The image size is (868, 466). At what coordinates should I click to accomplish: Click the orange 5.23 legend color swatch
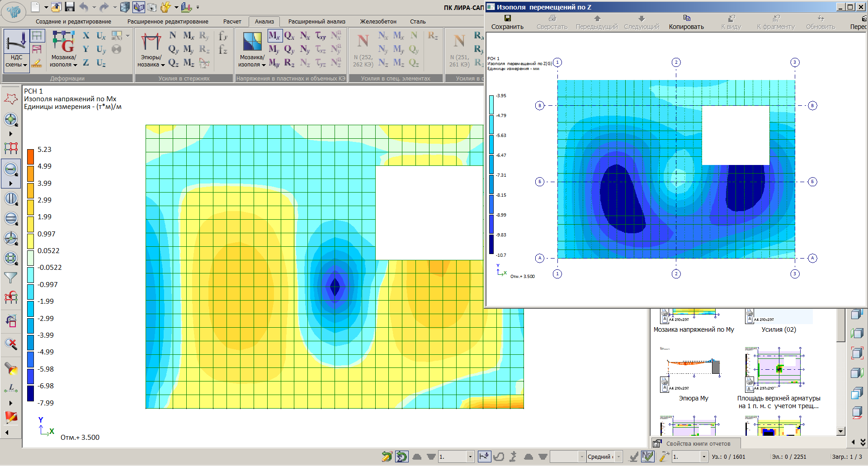pos(30,156)
